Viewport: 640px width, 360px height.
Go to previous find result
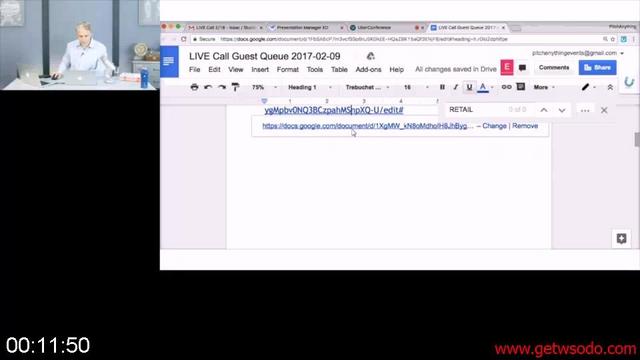point(544,110)
